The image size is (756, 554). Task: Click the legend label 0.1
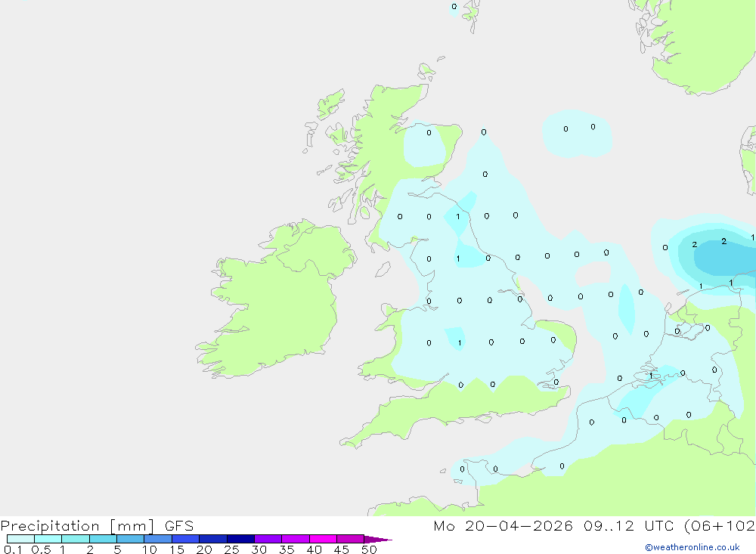point(13,549)
